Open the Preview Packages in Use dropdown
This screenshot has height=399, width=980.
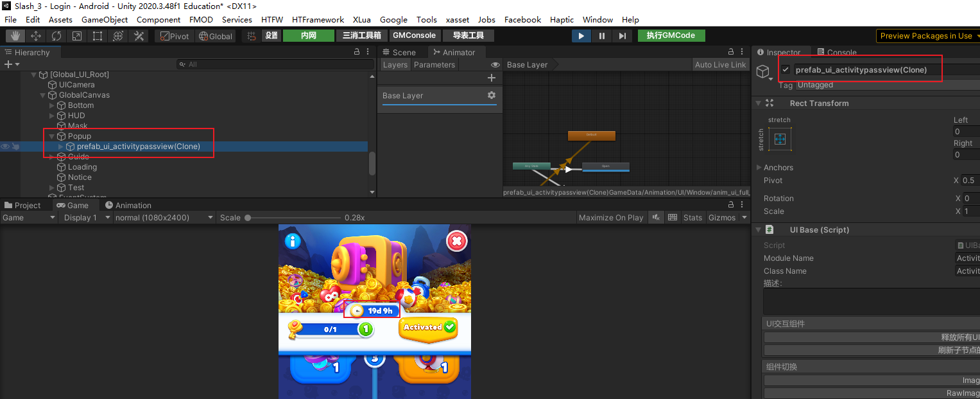928,36
